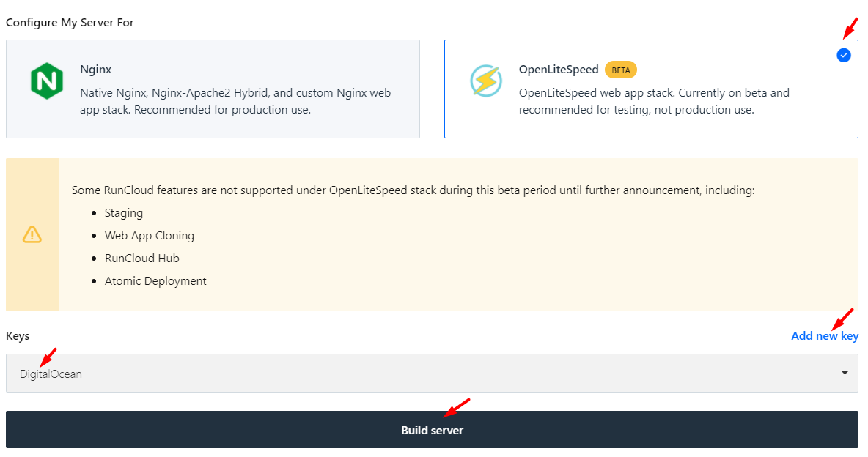Click the yellow BETA badge
Image resolution: width=868 pixels, height=457 pixels.
point(620,70)
